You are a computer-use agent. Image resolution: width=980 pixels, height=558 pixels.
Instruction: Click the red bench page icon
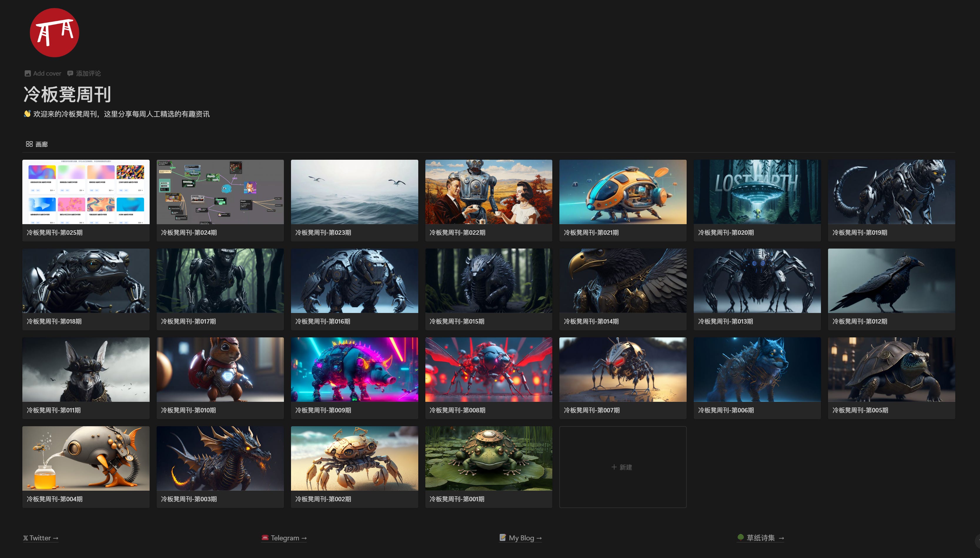coord(54,33)
